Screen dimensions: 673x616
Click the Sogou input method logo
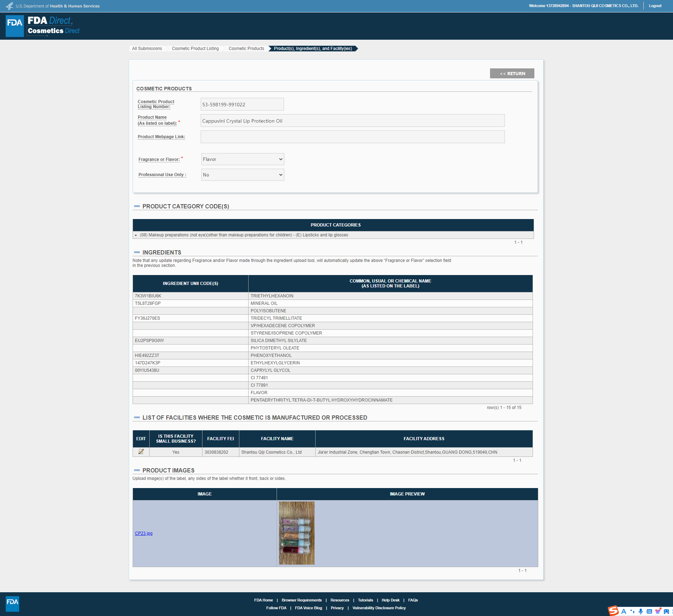tap(613, 611)
